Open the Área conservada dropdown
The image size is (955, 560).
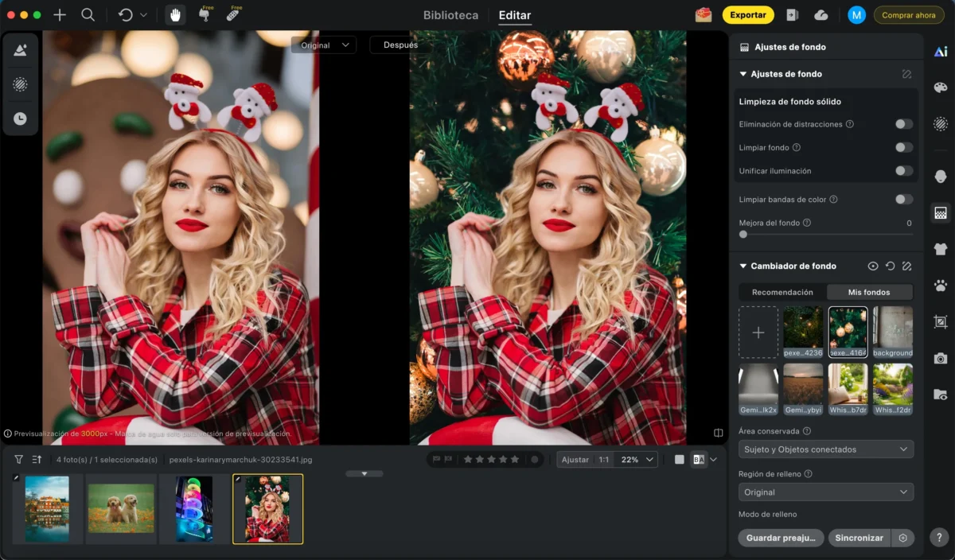click(x=825, y=449)
